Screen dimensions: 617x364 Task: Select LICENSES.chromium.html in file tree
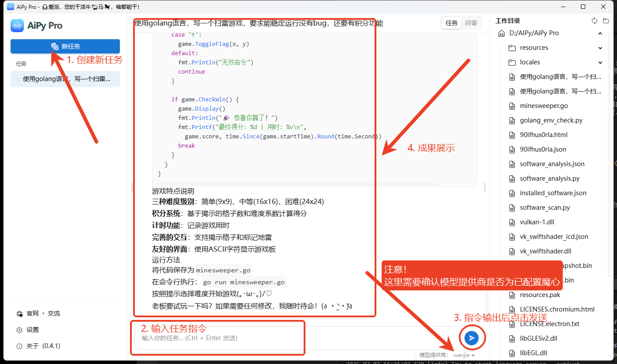tap(557, 309)
